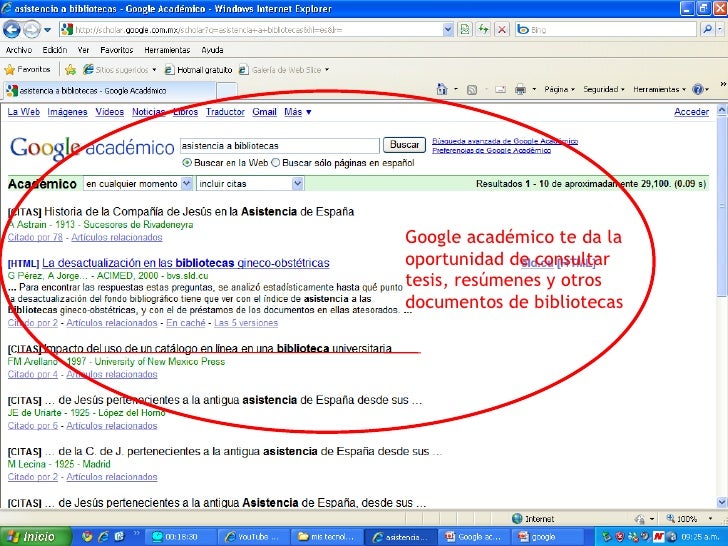728x546 pixels.
Task: Select Buscar sólo páginas en español radio
Action: [276, 163]
